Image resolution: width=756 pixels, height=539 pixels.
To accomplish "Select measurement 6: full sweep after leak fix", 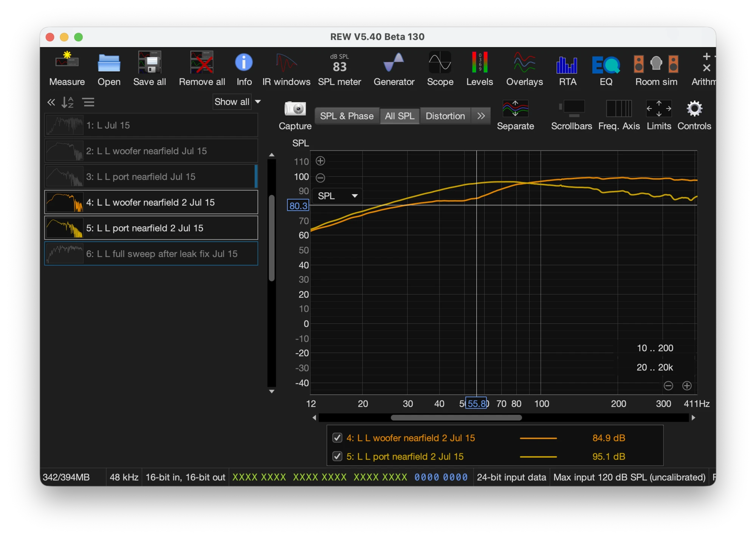I will (x=151, y=254).
